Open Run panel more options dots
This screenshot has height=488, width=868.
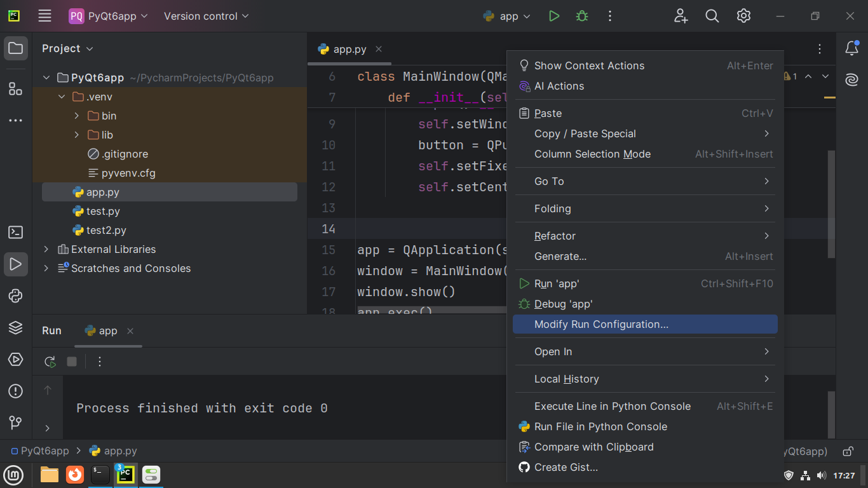pyautogui.click(x=100, y=362)
